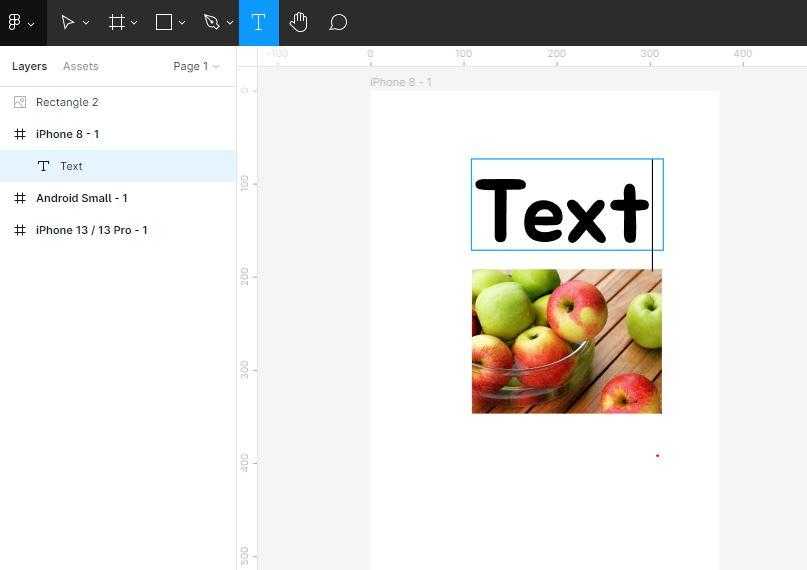Switch to the Layers tab
The width and height of the screenshot is (807, 570).
pos(29,66)
